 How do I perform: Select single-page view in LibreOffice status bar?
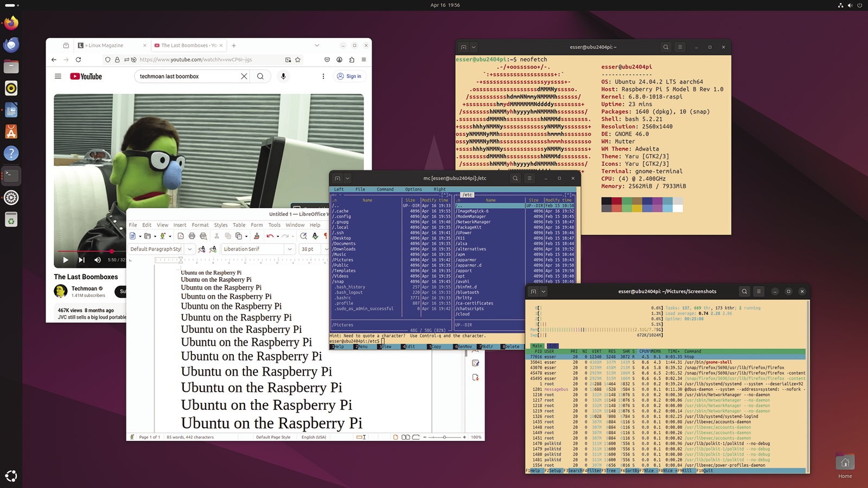point(395,437)
